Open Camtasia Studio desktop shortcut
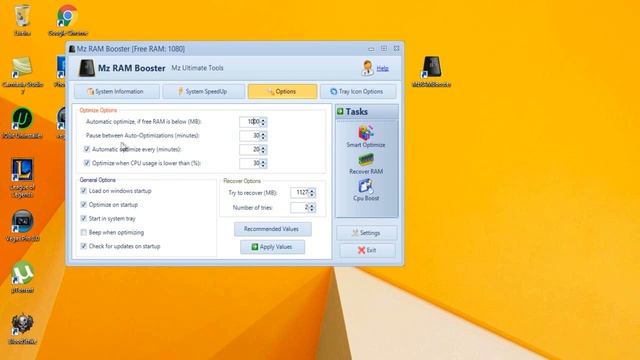 pos(22,68)
